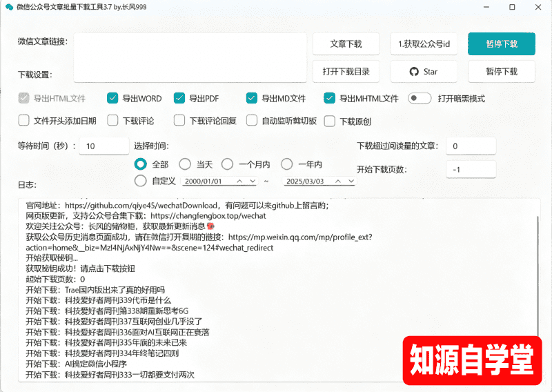Viewport: 552px width, 392px height.
Task: Select the 一个月内 radio button
Action: pos(227,164)
